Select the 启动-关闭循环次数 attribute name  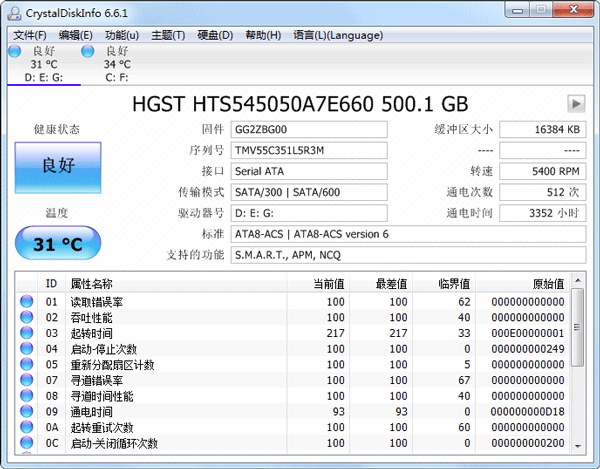point(114,443)
